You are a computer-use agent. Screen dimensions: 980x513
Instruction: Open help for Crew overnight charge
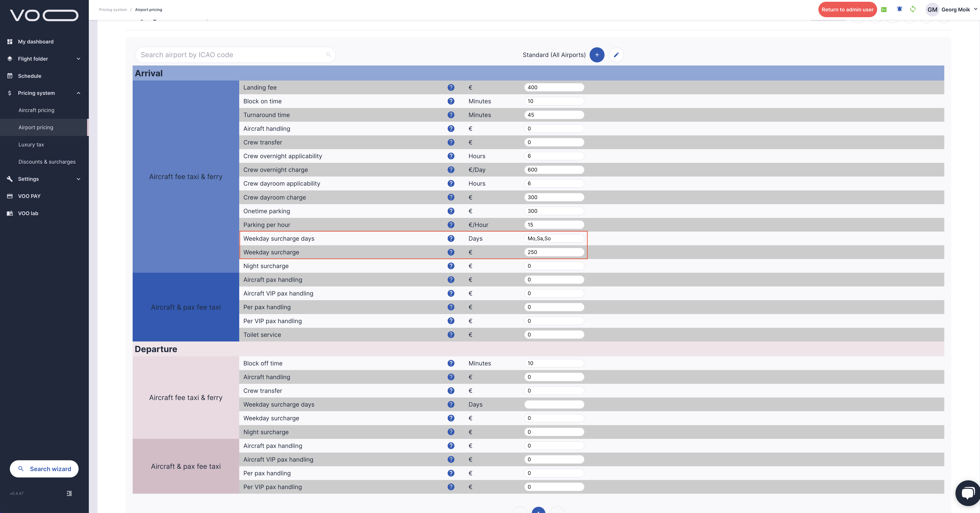click(451, 169)
